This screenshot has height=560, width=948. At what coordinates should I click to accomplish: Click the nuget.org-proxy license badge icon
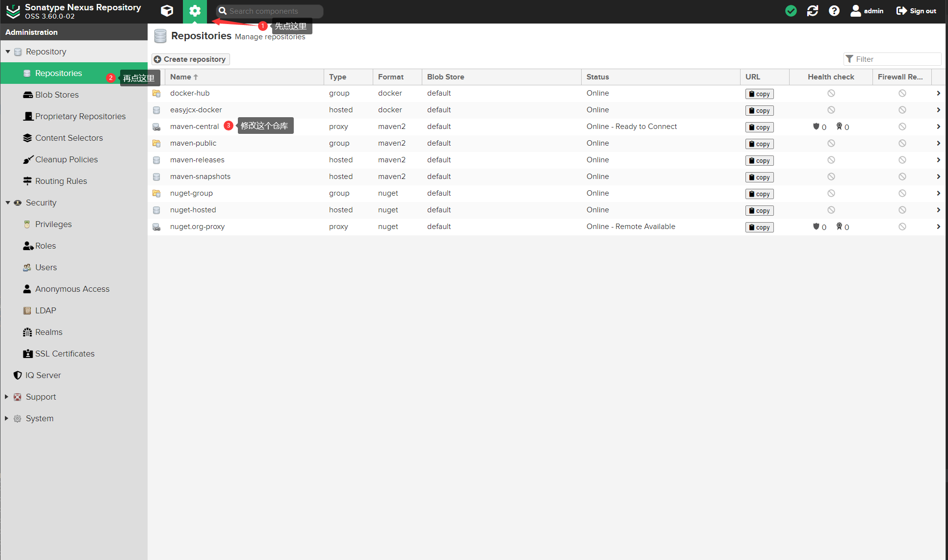tap(839, 227)
